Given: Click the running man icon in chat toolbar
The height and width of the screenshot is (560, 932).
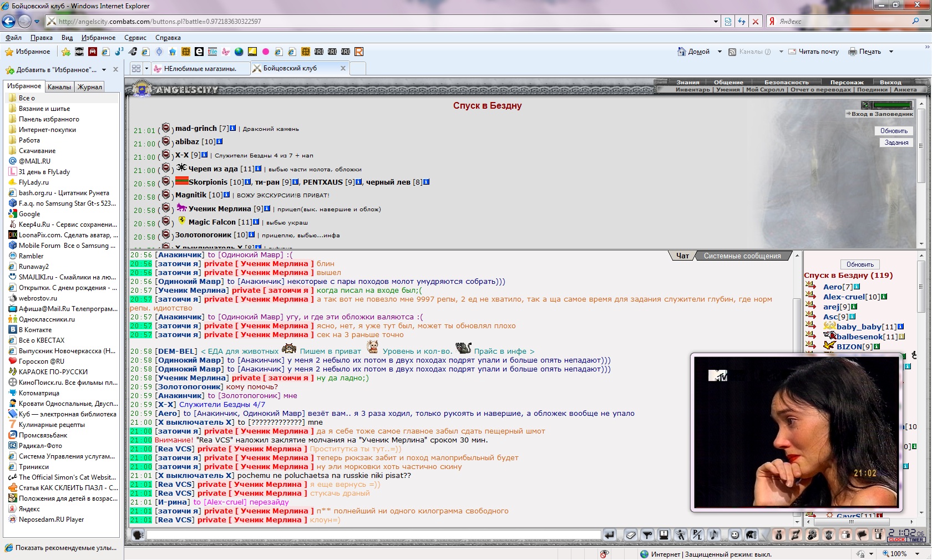Looking at the screenshot, I should click(x=680, y=535).
